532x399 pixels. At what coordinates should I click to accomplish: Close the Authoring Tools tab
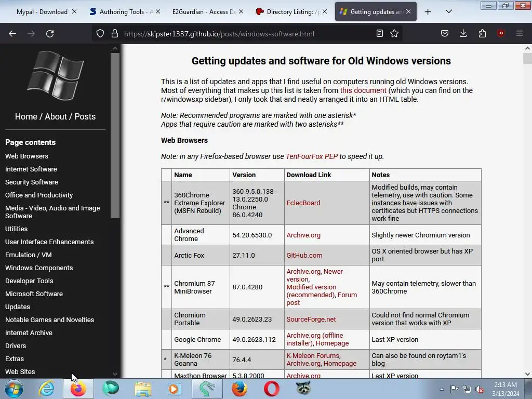(158, 11)
